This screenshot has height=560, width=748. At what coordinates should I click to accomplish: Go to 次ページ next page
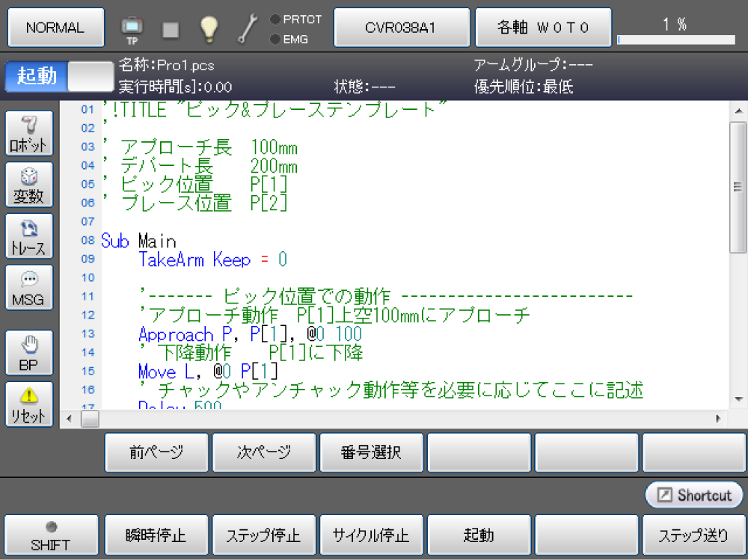[x=264, y=452]
